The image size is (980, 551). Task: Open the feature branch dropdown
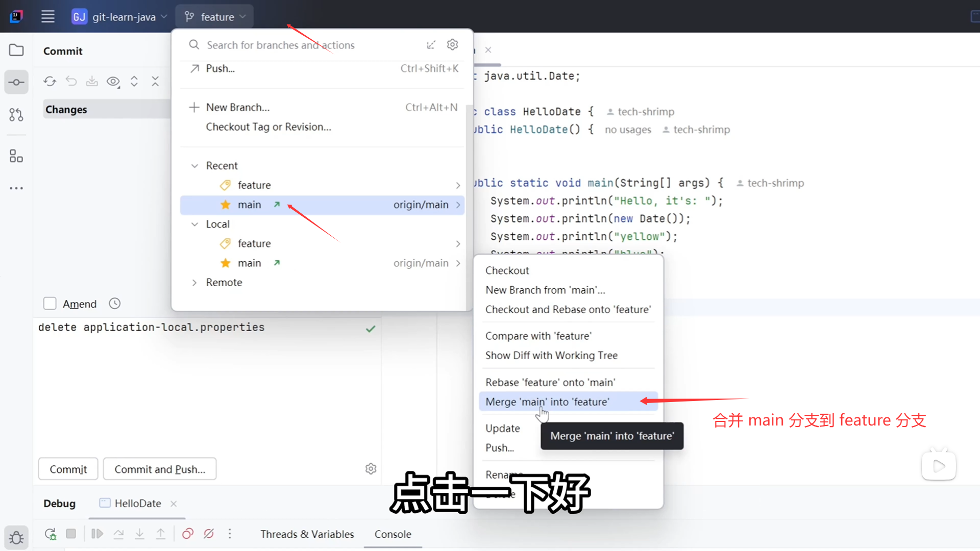(214, 17)
